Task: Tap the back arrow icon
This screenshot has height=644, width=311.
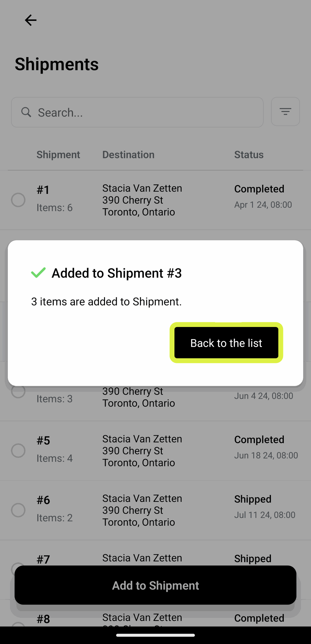Action: coord(31,20)
